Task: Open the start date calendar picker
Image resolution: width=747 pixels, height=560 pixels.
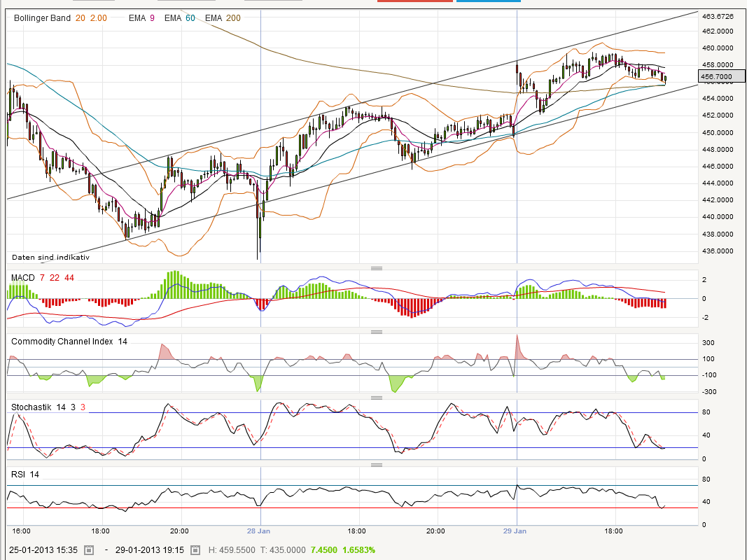Action: [89, 550]
